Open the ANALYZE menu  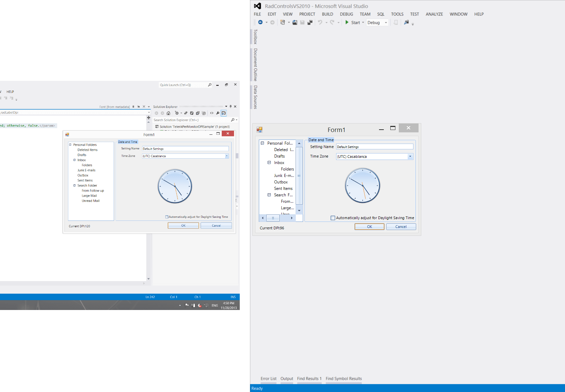click(434, 14)
